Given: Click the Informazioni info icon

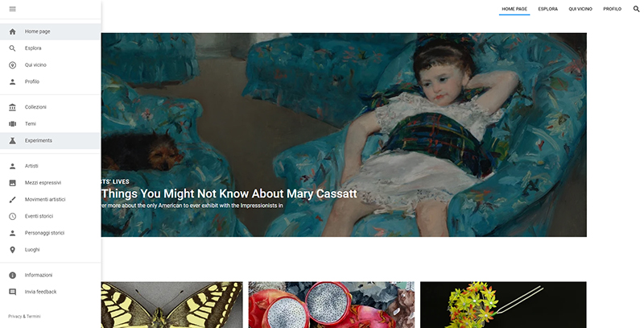Looking at the screenshot, I should pyautogui.click(x=12, y=276).
